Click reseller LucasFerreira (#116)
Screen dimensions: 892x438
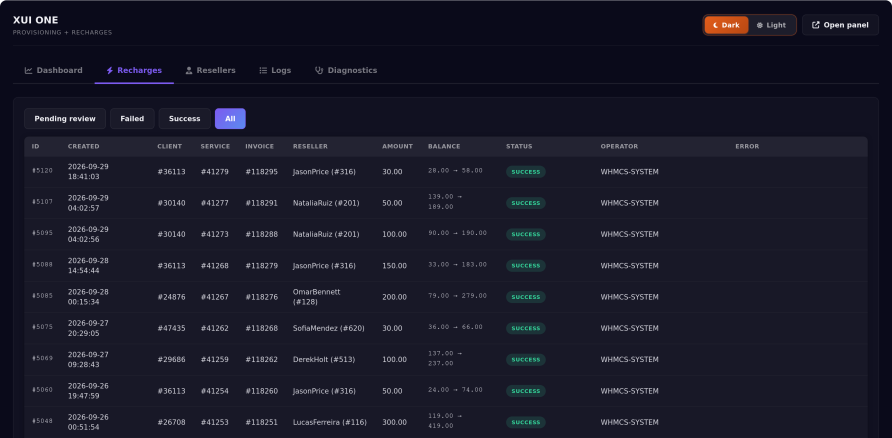tap(330, 423)
